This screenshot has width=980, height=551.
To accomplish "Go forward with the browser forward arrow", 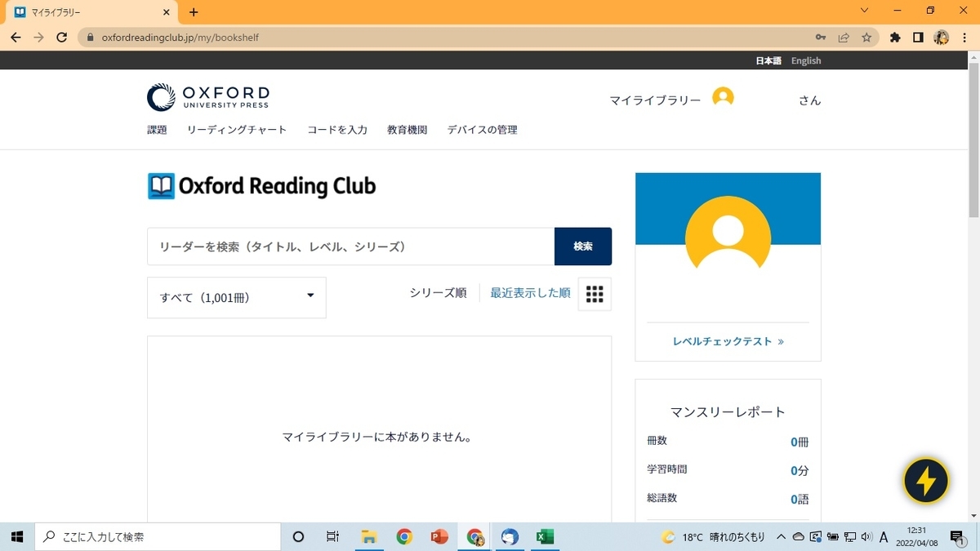I will pyautogui.click(x=38, y=37).
